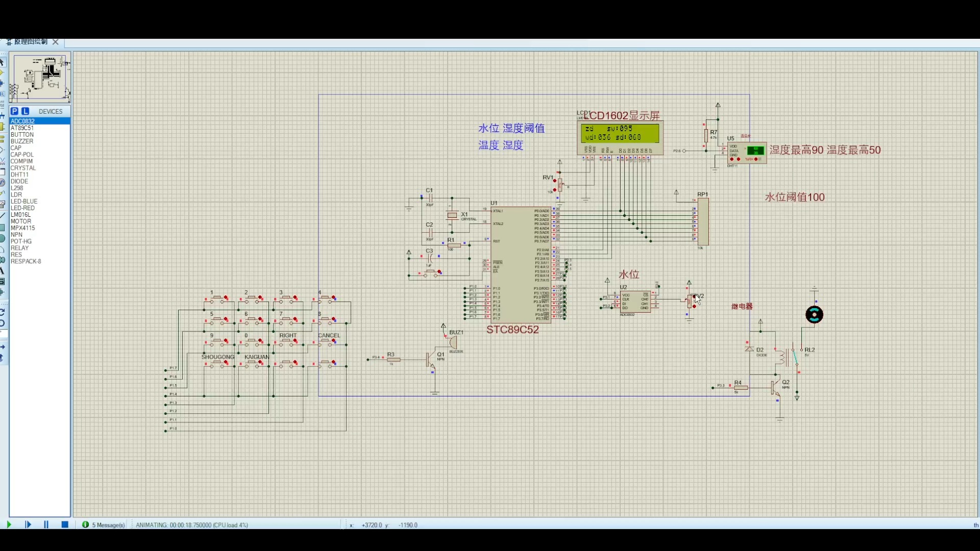Select NPN in the devices list
The height and width of the screenshot is (551, 980).
click(39, 235)
